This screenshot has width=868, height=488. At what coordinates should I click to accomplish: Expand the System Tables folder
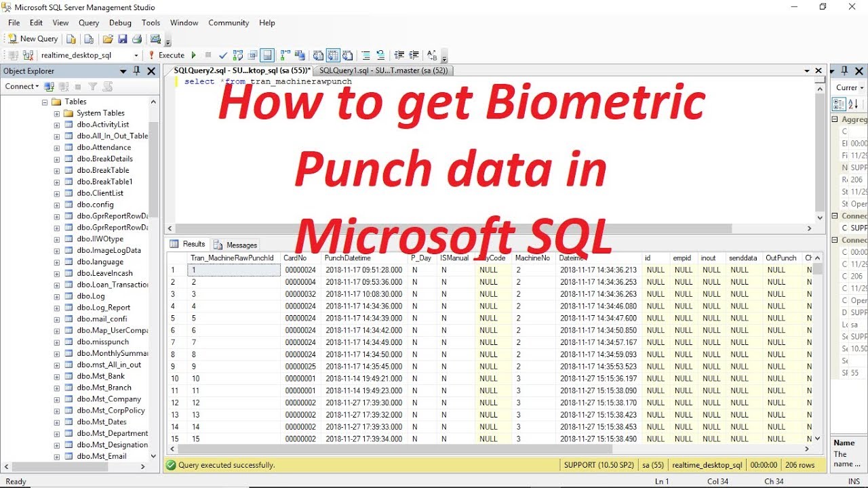(57, 114)
